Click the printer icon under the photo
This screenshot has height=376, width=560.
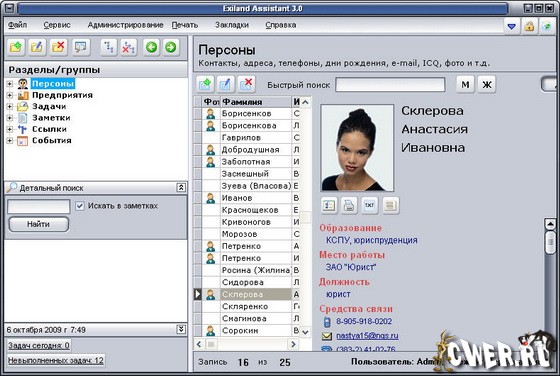pyautogui.click(x=349, y=205)
